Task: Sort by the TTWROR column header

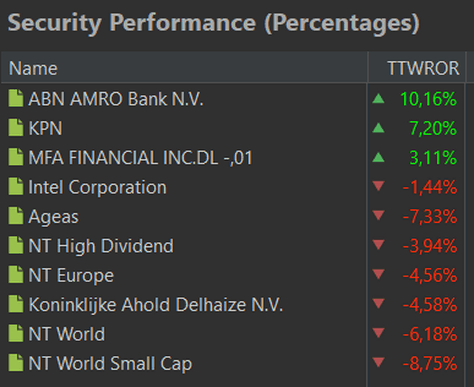Action: [417, 68]
